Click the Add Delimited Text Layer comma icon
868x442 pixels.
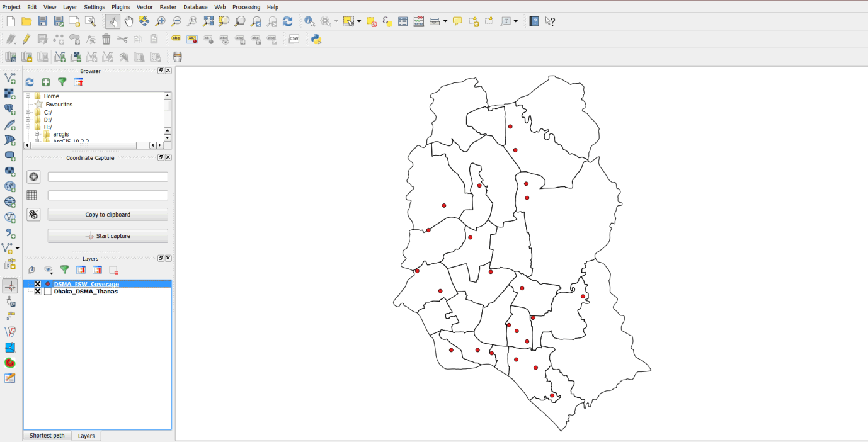(x=10, y=233)
